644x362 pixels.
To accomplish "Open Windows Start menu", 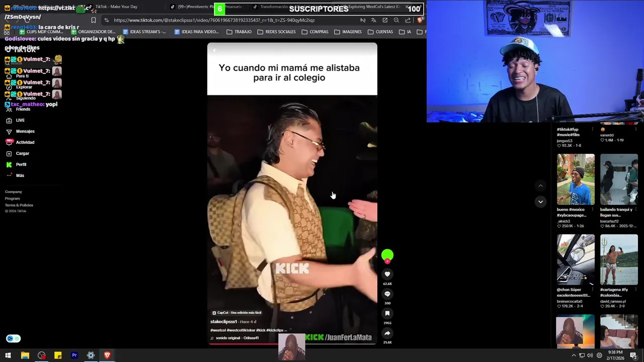I will click(x=8, y=355).
